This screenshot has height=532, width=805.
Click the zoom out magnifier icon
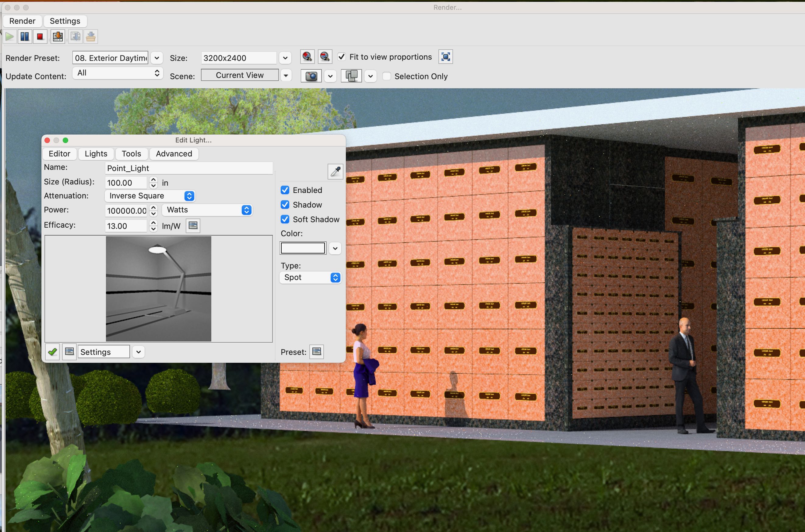point(325,57)
